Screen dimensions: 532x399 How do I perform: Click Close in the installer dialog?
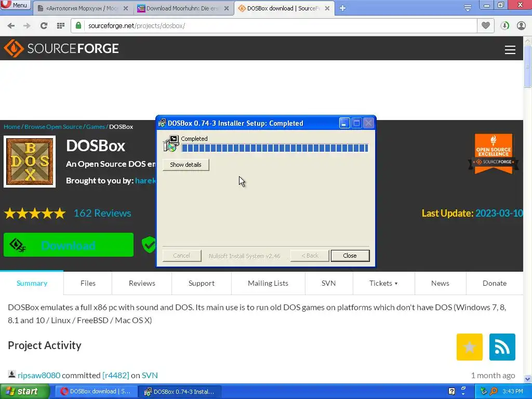(x=350, y=256)
